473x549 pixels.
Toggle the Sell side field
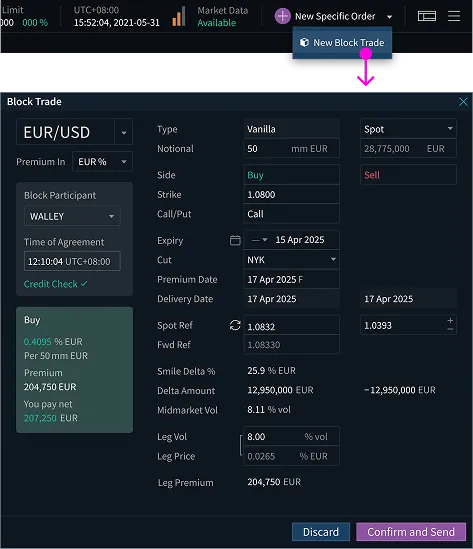click(408, 175)
